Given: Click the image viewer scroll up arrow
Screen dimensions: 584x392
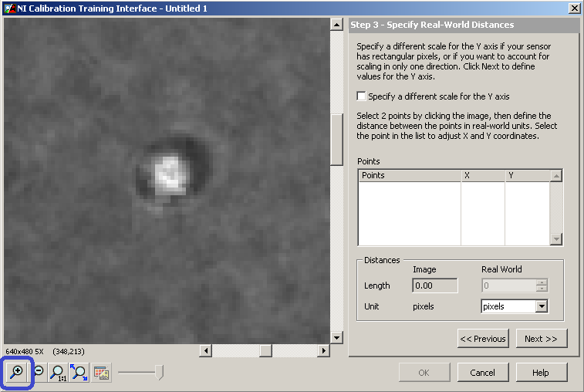Looking at the screenshot, I should click(336, 25).
